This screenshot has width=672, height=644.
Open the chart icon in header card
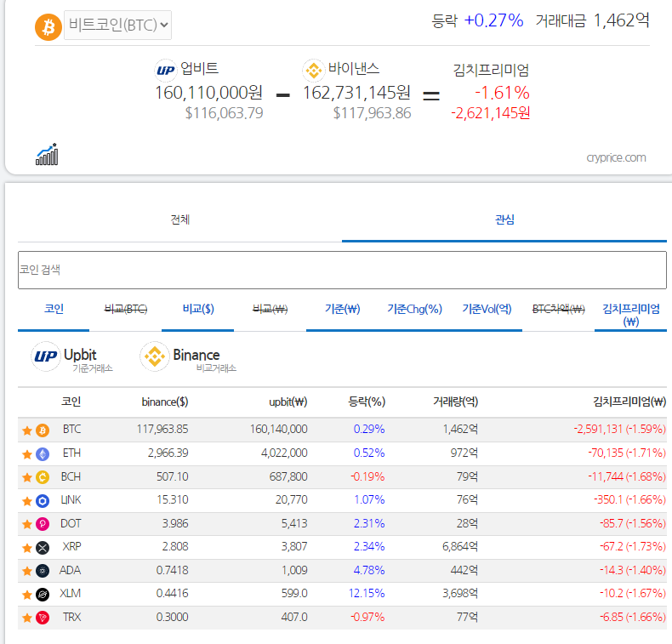[x=47, y=154]
